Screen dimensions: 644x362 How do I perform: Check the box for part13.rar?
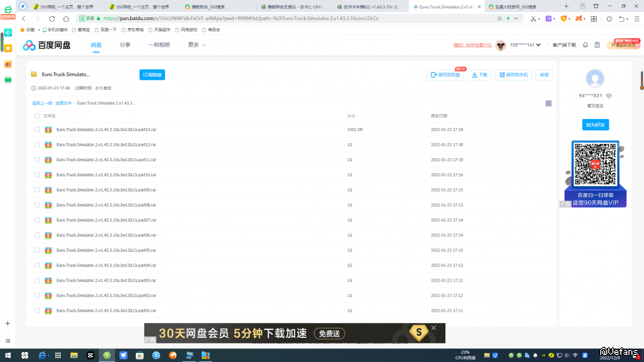coord(37,130)
